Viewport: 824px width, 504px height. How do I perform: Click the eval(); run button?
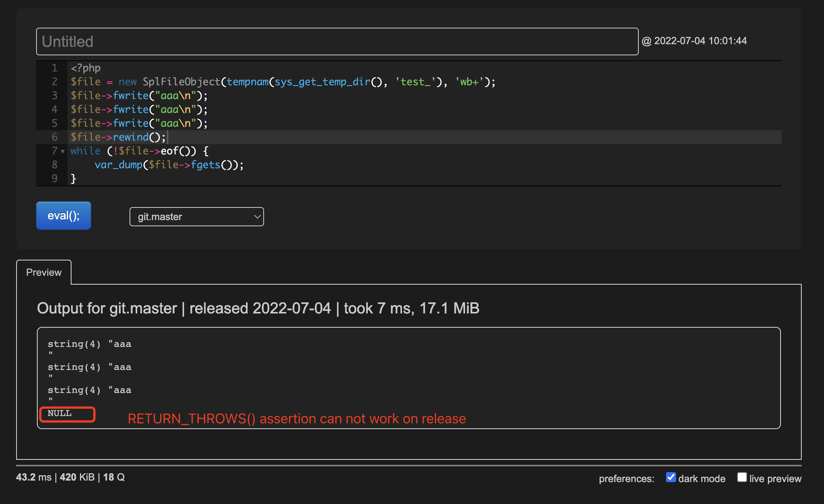[x=63, y=216]
